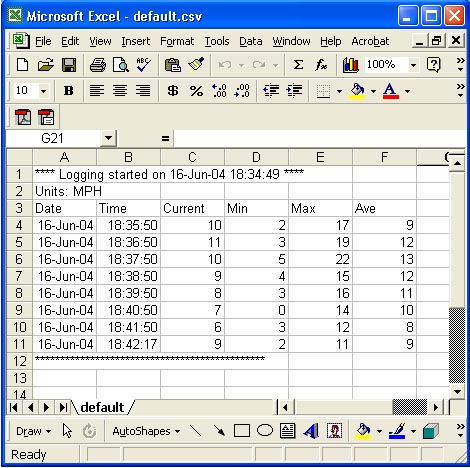The height and width of the screenshot is (468, 470).
Task: Insert WordArt from Drawing toolbar
Action: [x=311, y=431]
